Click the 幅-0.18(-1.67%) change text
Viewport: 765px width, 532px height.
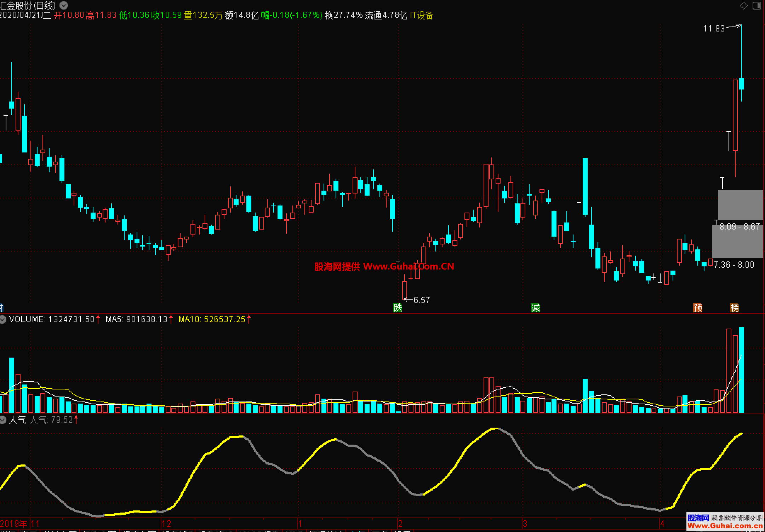coord(292,15)
